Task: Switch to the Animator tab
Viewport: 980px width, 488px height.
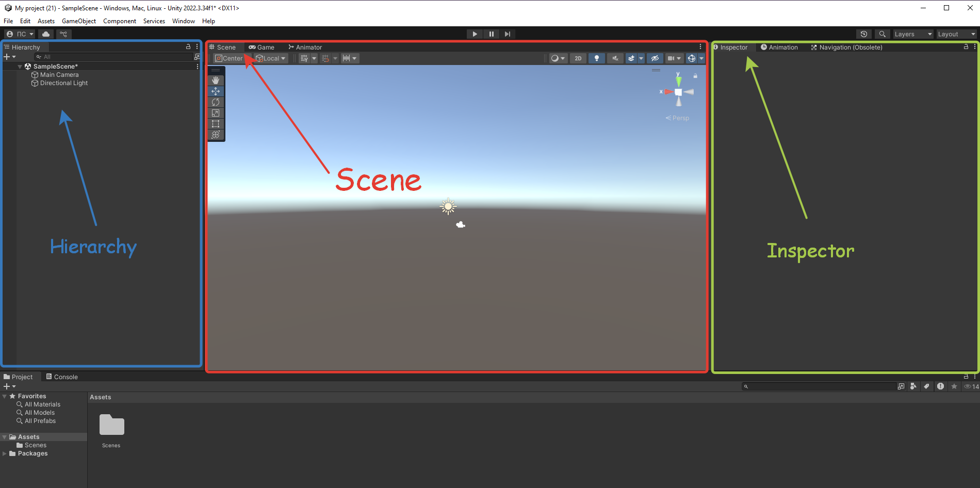Action: coord(305,47)
